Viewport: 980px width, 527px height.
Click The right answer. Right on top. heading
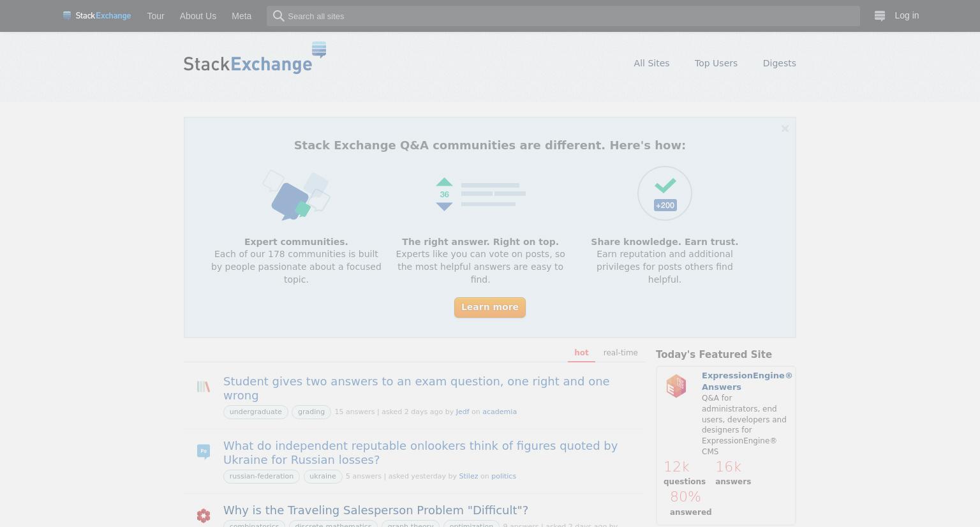pos(480,242)
